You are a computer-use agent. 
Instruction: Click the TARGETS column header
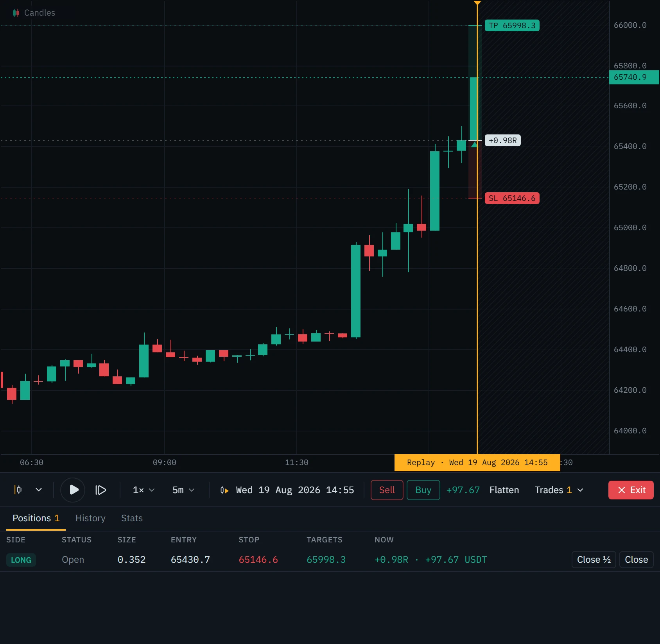pyautogui.click(x=325, y=540)
